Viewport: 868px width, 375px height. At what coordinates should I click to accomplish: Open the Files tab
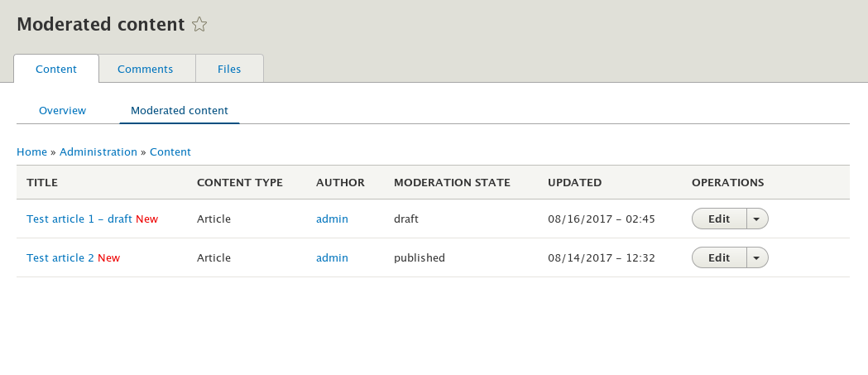(x=229, y=69)
